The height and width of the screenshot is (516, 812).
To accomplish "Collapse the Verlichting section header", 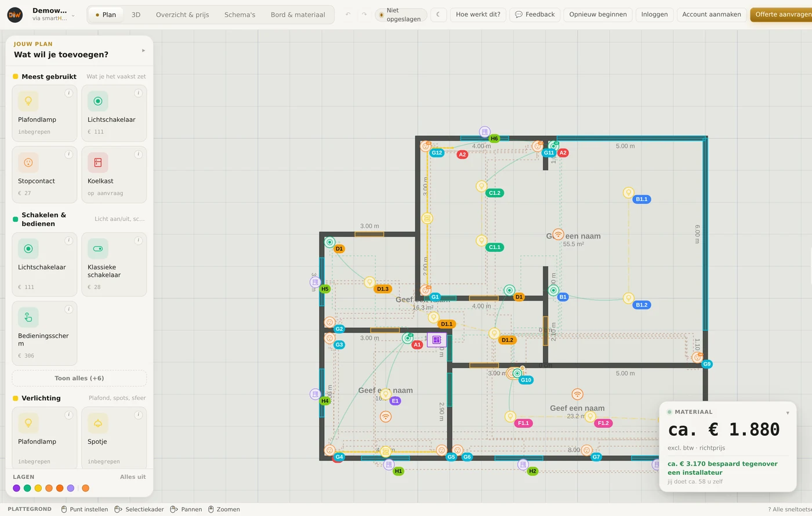I will click(x=79, y=398).
